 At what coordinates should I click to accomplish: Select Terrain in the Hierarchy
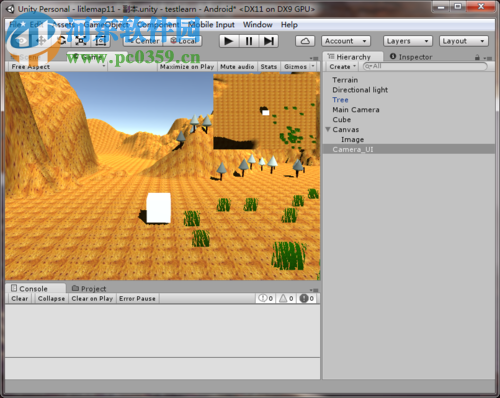(409, 80)
